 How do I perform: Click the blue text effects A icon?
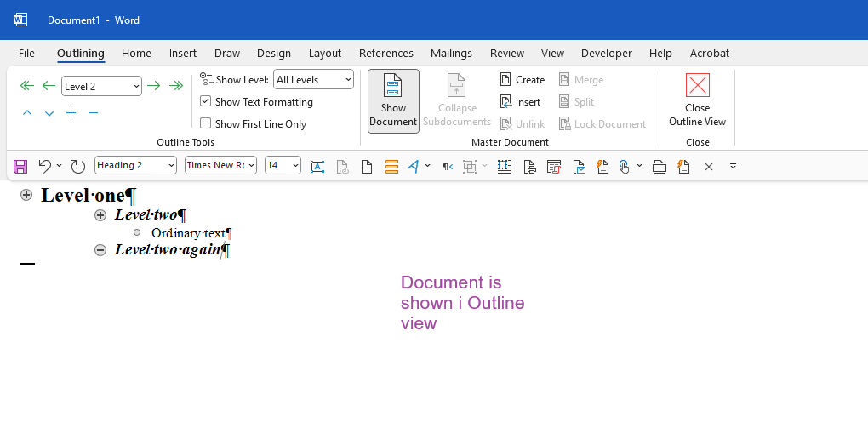coord(413,166)
